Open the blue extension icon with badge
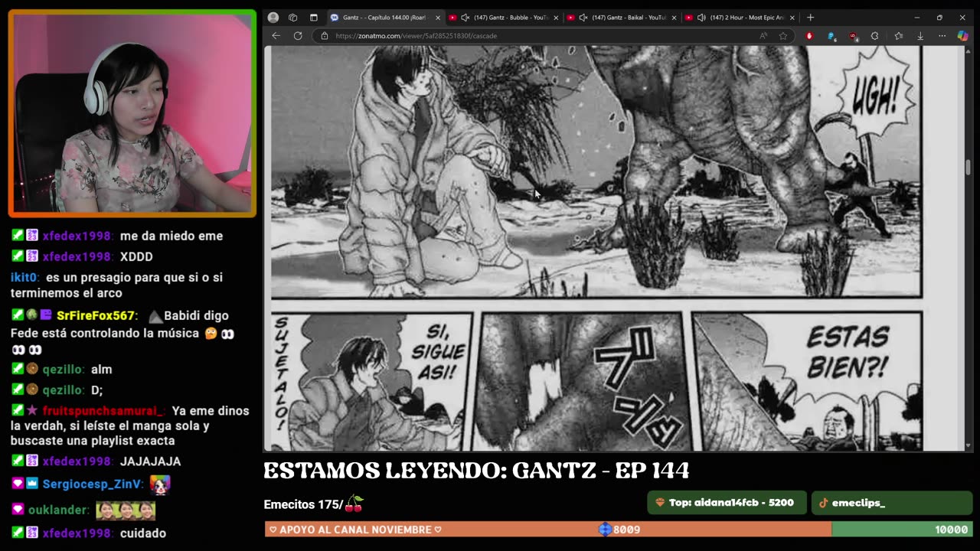The image size is (980, 551). pos(831,36)
